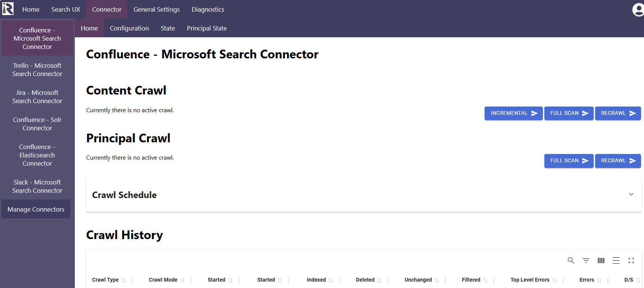Open the user account avatar icon

(x=638, y=10)
